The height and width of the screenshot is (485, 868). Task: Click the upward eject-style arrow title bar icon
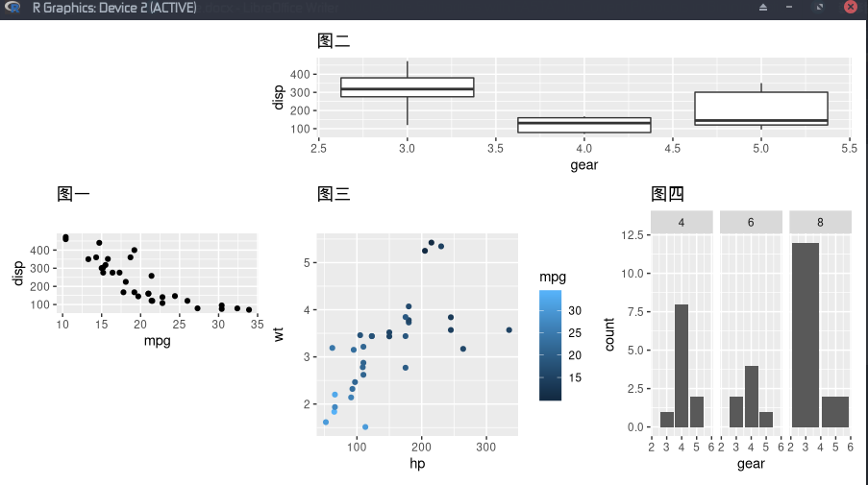tap(763, 7)
